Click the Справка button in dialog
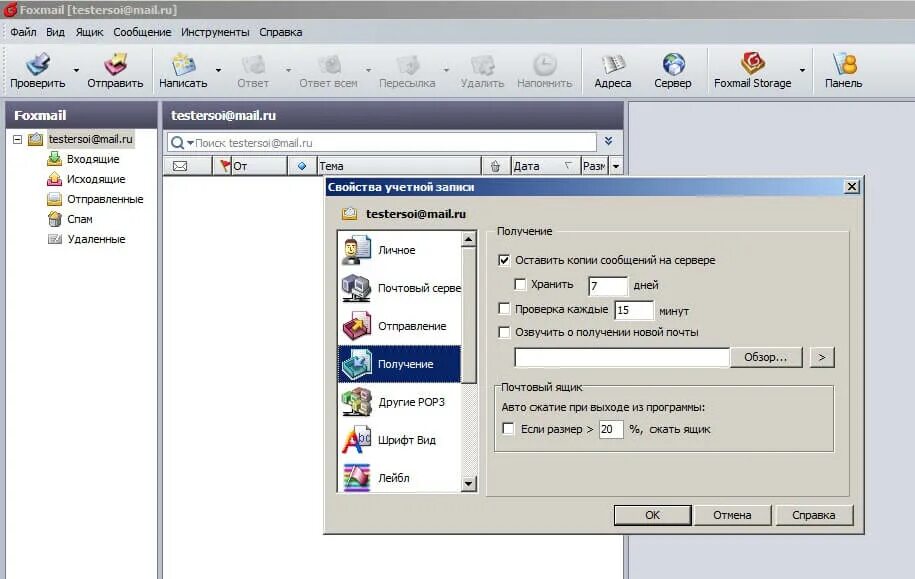The image size is (915, 579). click(813, 515)
